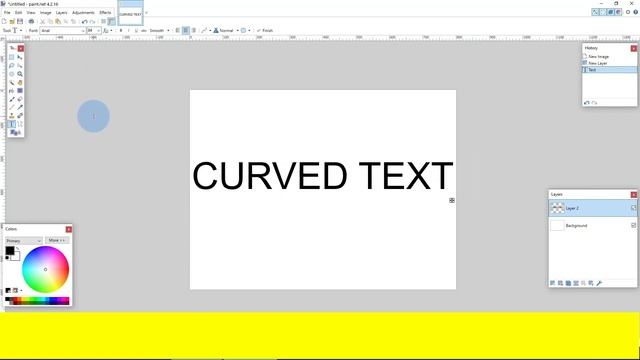Select the Paintbrush tool
The width and height of the screenshot is (640, 360).
(x=11, y=99)
